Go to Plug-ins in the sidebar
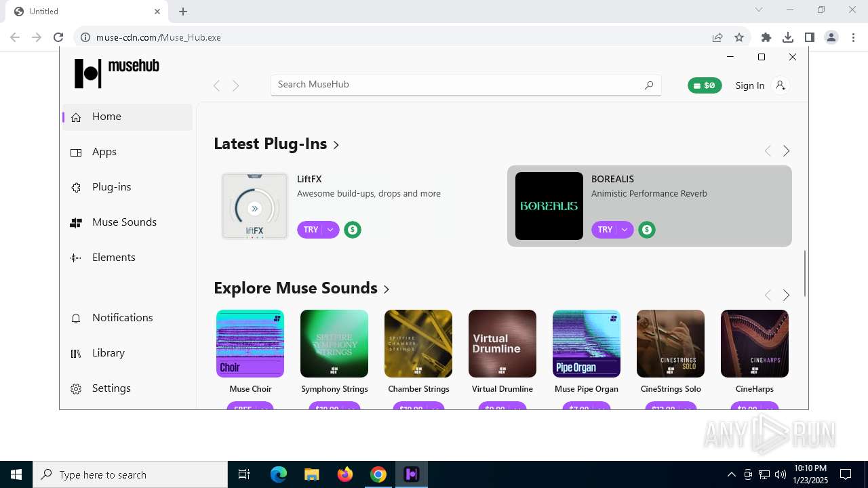868x488 pixels. click(x=127, y=187)
